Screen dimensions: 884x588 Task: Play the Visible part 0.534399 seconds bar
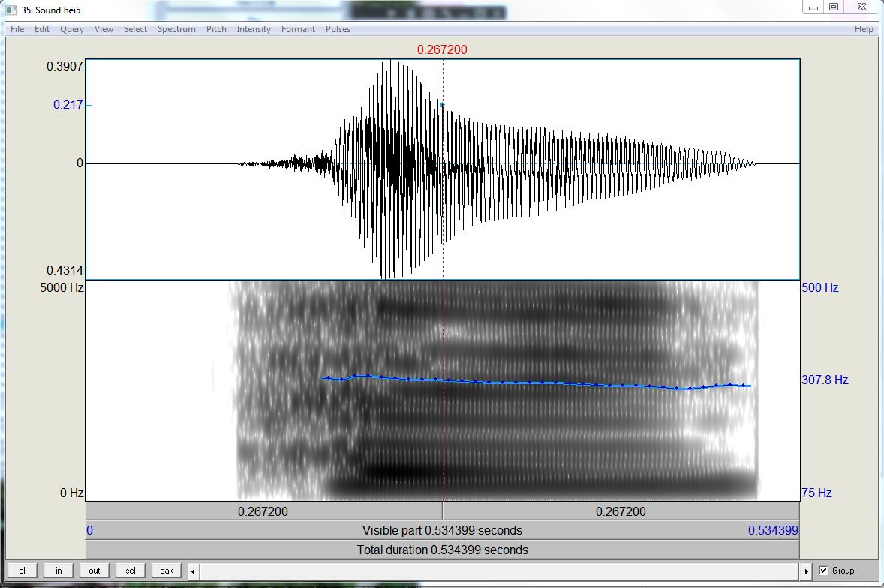(443, 530)
